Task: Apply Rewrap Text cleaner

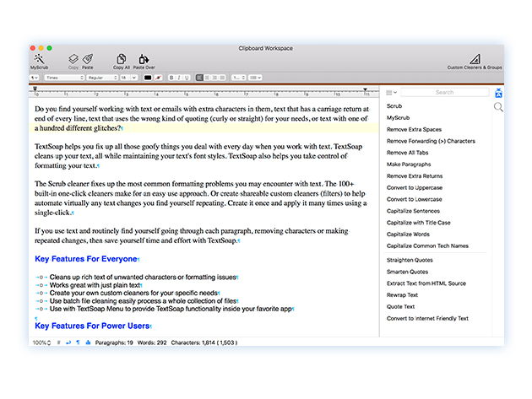Action: coord(403,295)
